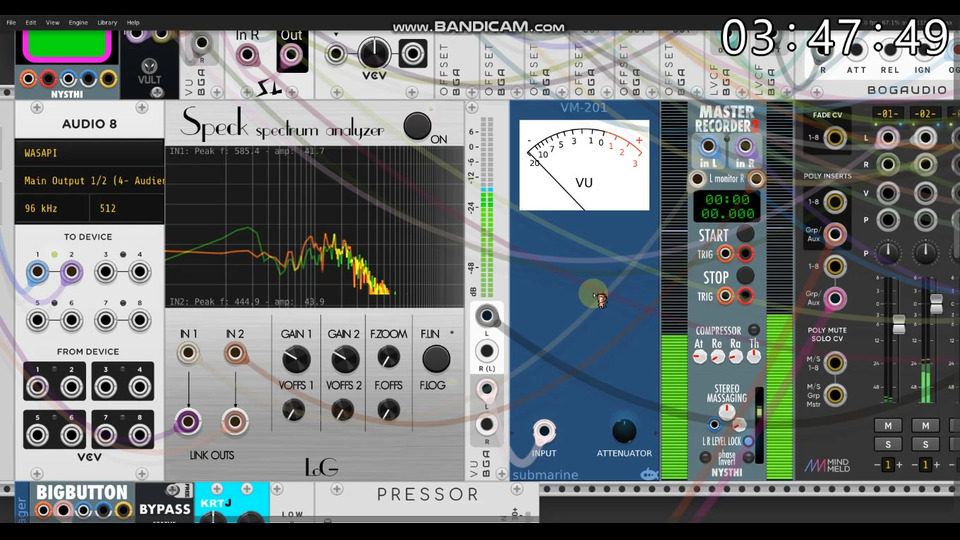Open the Library menu
This screenshot has width=960, height=540.
(x=107, y=23)
